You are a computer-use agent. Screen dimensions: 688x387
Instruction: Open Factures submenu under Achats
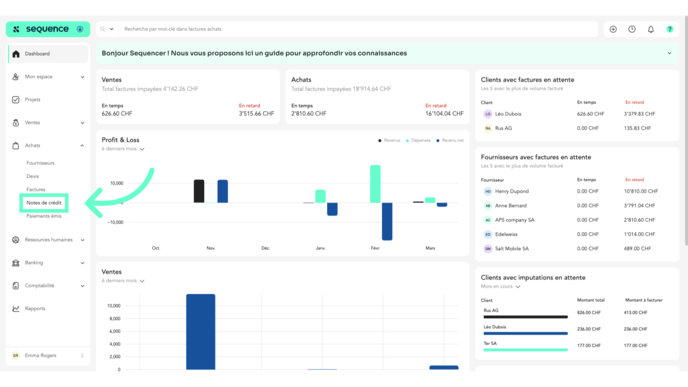(36, 190)
